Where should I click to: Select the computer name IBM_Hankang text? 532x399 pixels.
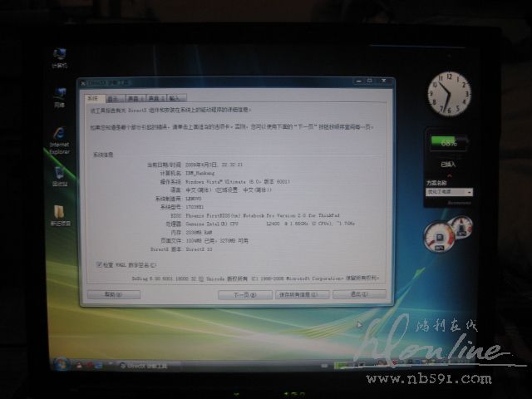[x=200, y=173]
